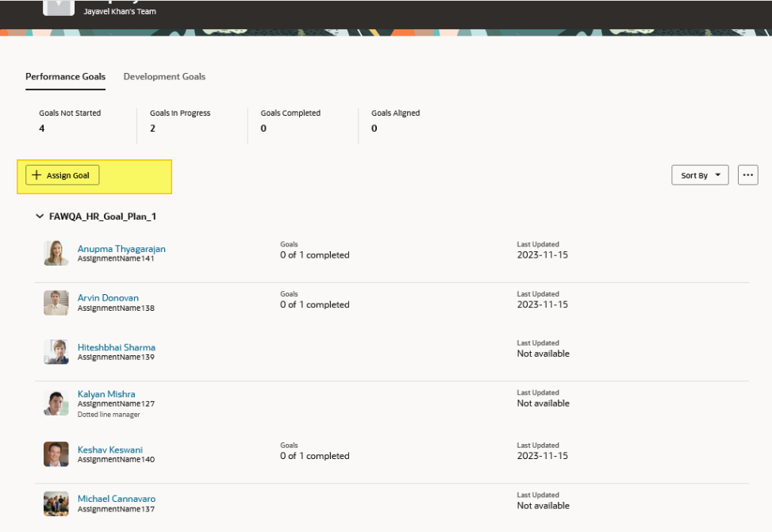The image size is (772, 532).
Task: Open Arvin Donovan's profile link
Action: [108, 298]
